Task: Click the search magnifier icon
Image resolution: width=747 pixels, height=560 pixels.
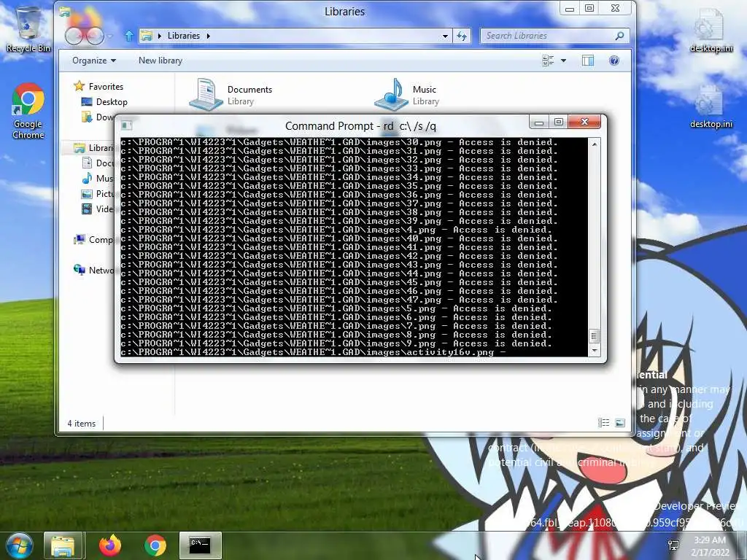Action: point(619,36)
